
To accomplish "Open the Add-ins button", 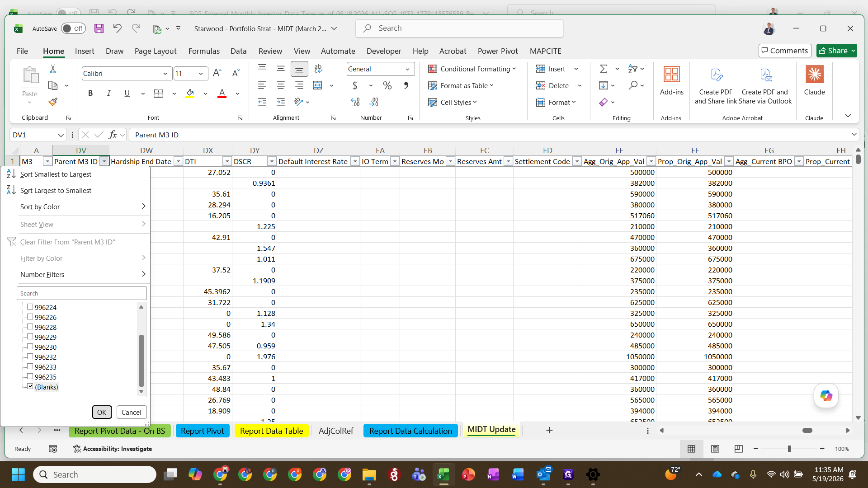I will tap(671, 80).
